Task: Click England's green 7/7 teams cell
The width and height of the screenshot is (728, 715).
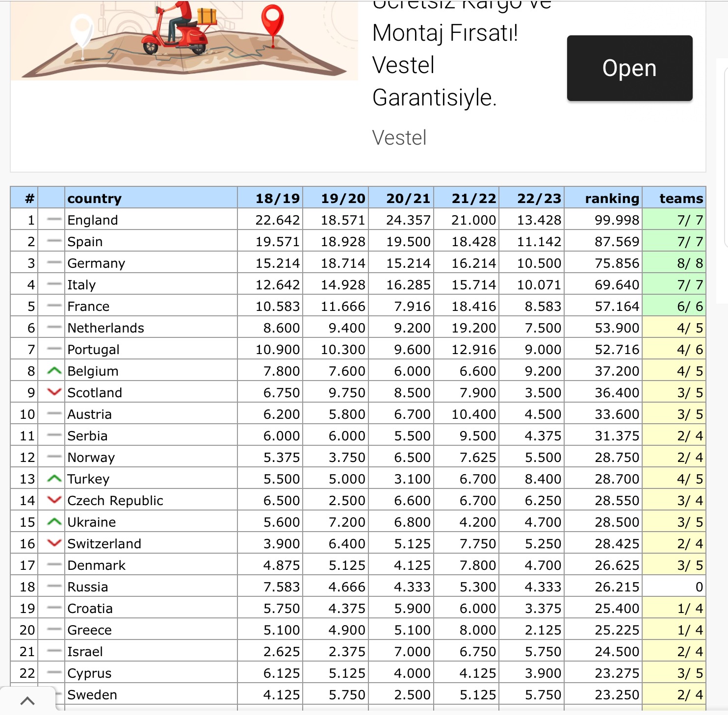Action: pos(689,220)
